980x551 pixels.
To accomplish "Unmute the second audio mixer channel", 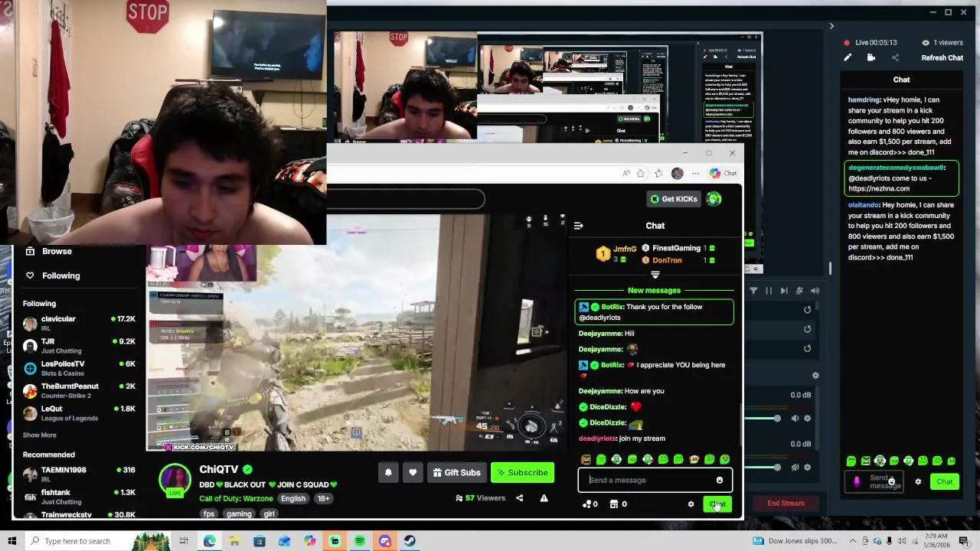I will click(x=795, y=468).
